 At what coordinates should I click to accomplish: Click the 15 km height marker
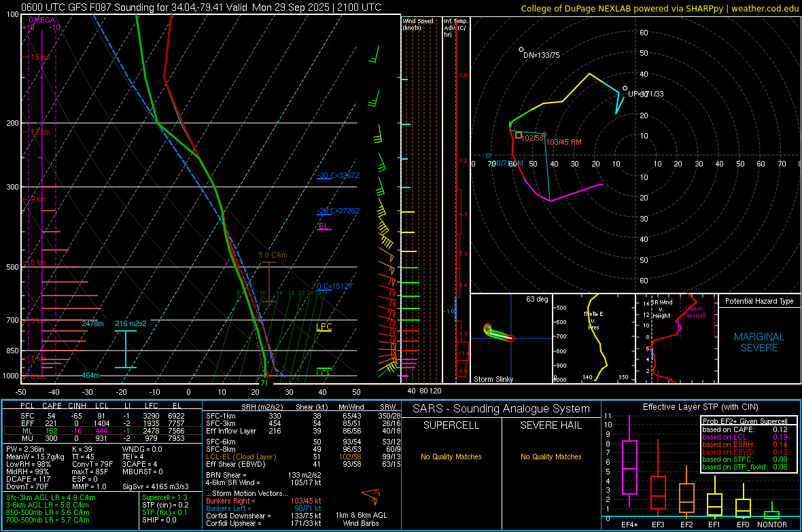click(40, 57)
